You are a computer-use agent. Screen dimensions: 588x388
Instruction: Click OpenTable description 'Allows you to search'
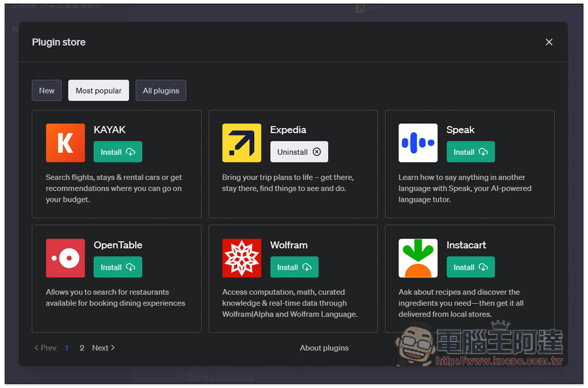point(115,298)
